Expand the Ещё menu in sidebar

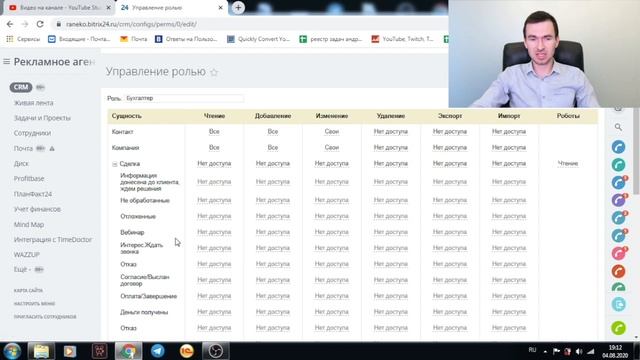click(x=22, y=270)
